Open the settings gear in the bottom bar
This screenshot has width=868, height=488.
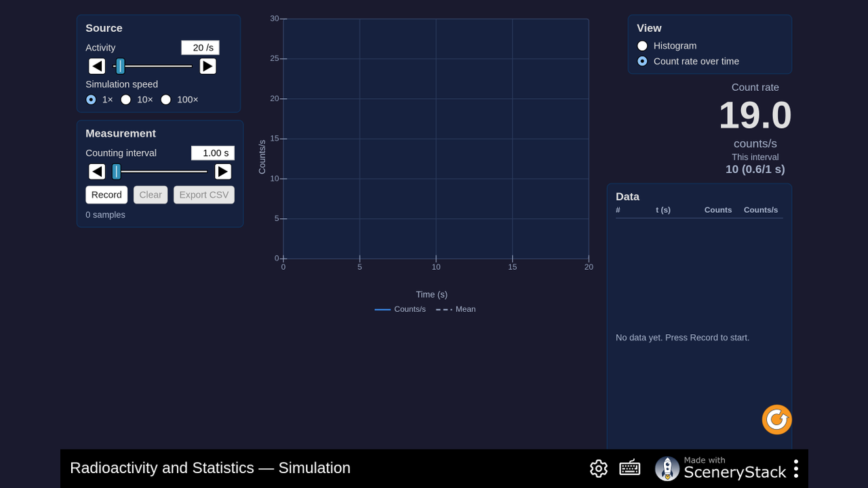click(599, 468)
